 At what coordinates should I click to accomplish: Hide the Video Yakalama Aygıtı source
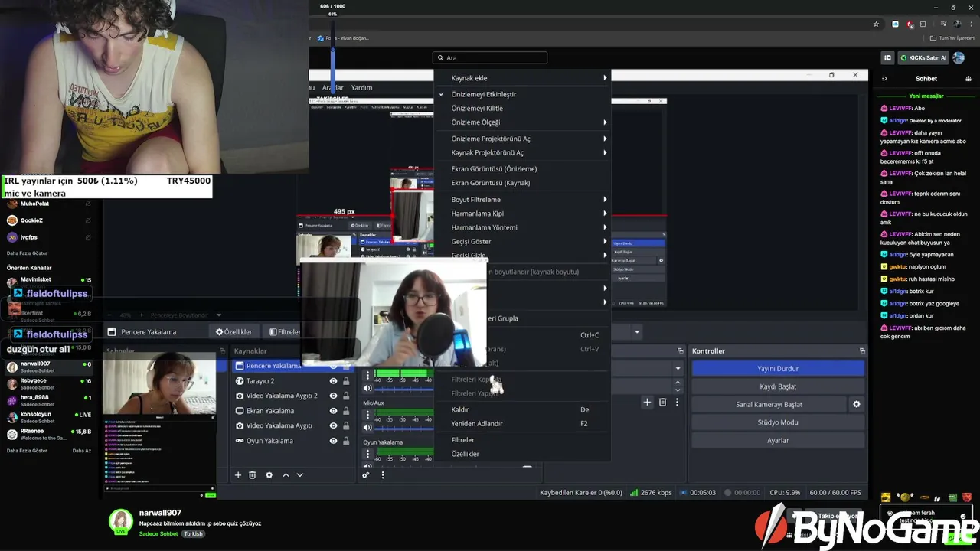[x=333, y=425]
